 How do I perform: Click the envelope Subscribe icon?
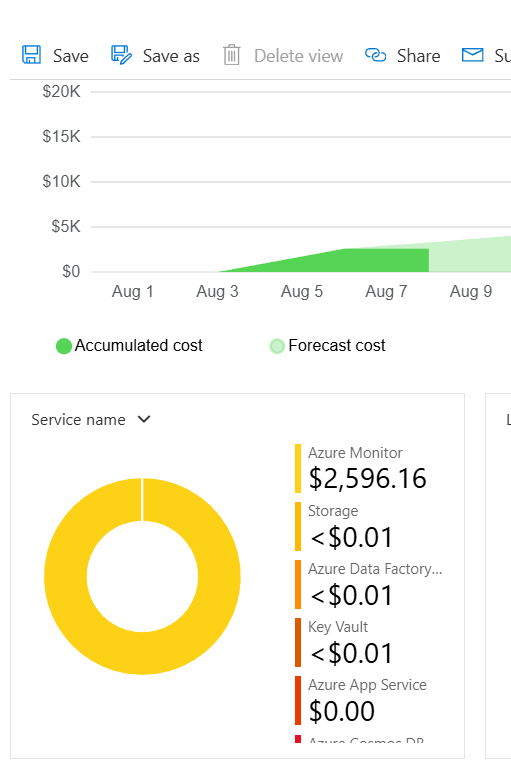coord(473,55)
